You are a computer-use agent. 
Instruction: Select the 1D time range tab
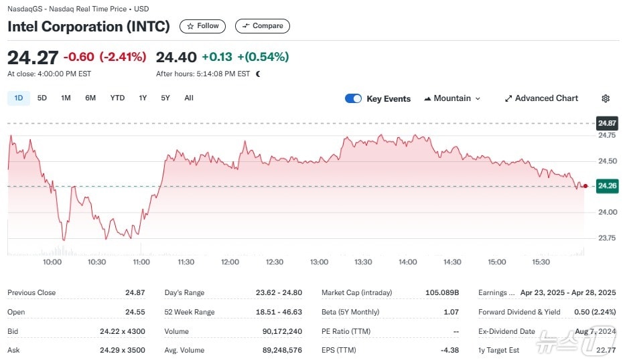19,98
